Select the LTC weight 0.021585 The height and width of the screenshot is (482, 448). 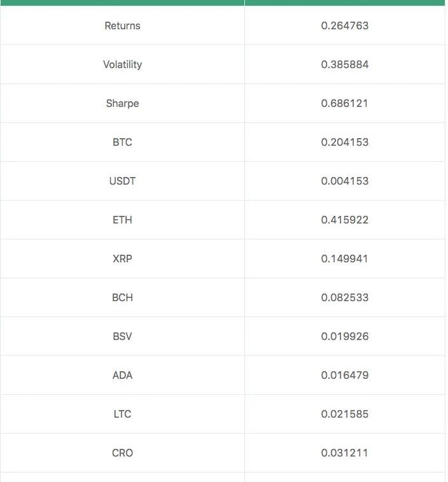coord(344,414)
